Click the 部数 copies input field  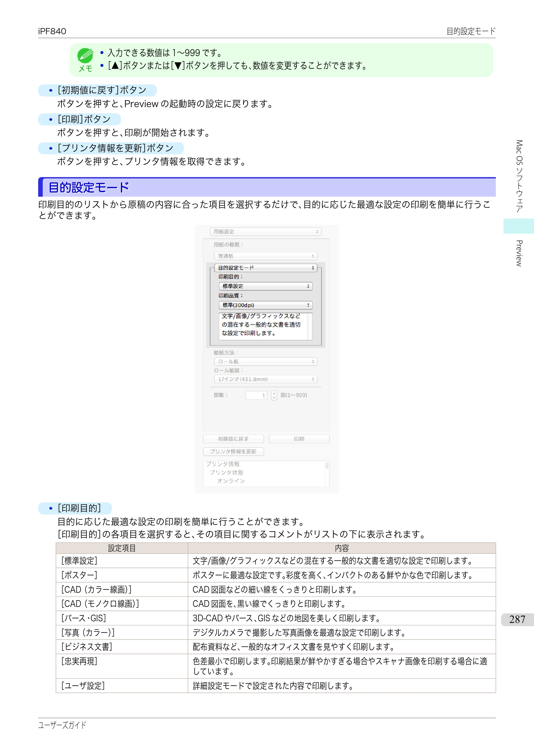(x=256, y=395)
